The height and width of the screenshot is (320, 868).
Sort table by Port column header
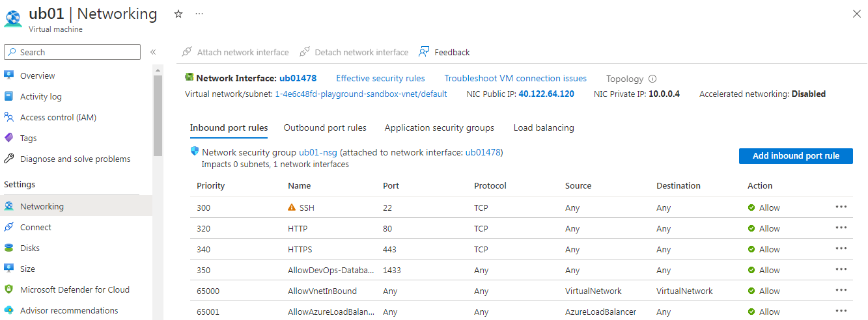pyautogui.click(x=391, y=185)
